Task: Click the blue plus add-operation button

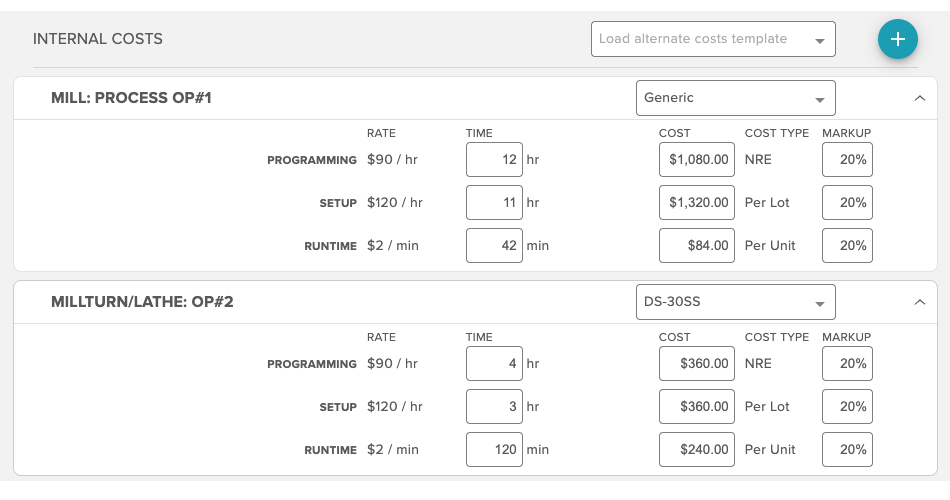Action: coord(897,40)
